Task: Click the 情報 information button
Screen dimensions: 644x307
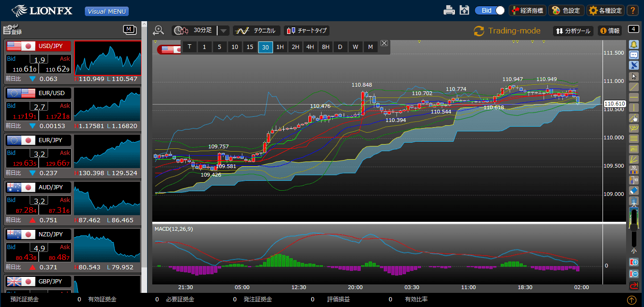Action: tap(610, 31)
